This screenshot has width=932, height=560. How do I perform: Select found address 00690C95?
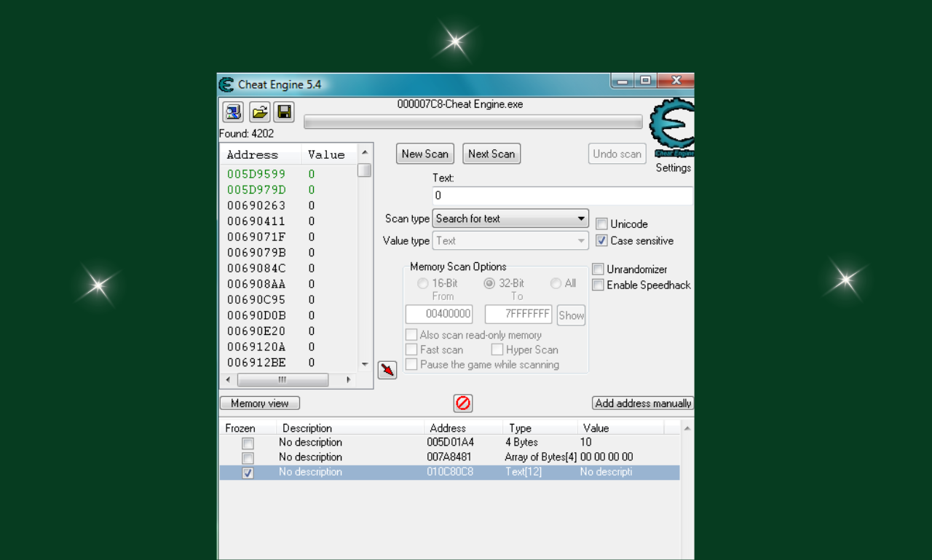(x=256, y=300)
